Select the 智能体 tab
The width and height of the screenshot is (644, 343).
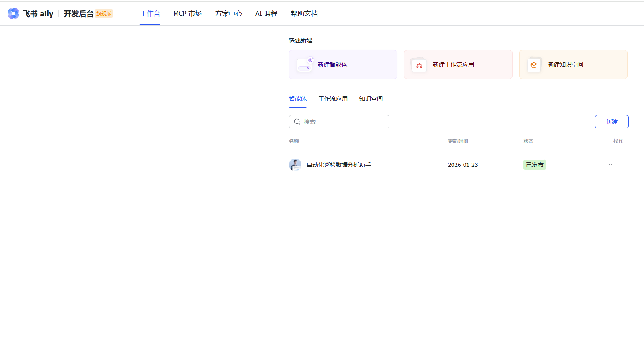coord(298,99)
